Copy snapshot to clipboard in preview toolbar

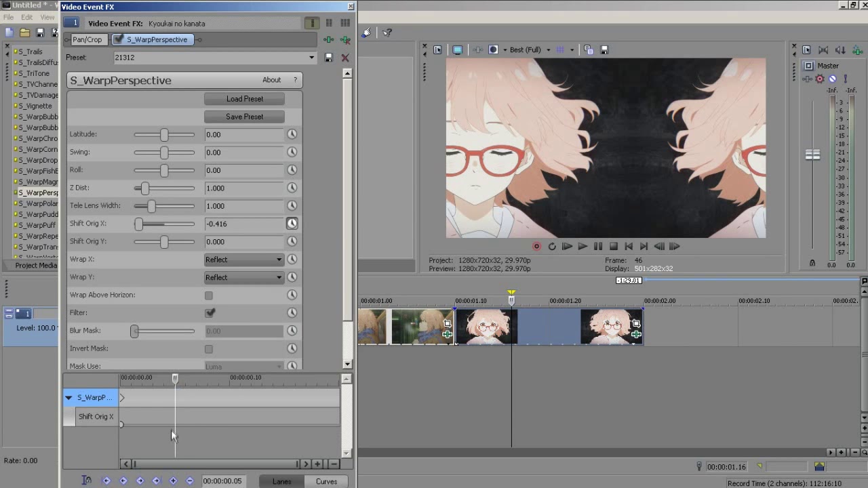point(588,50)
